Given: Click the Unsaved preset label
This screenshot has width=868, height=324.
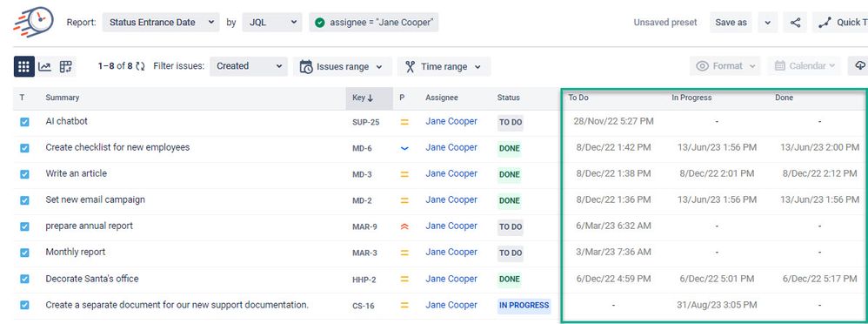Looking at the screenshot, I should click(664, 23).
